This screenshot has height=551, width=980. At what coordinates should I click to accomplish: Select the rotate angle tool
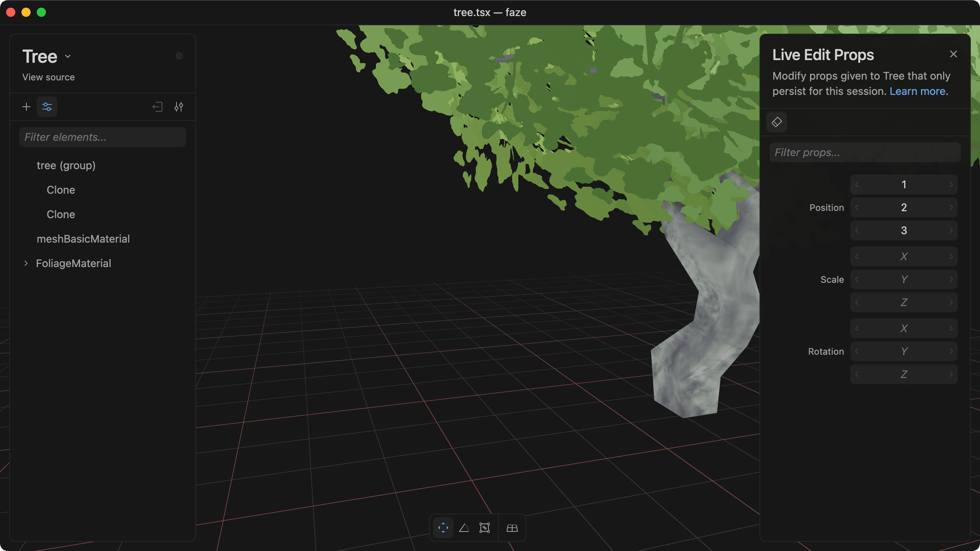pyautogui.click(x=464, y=528)
